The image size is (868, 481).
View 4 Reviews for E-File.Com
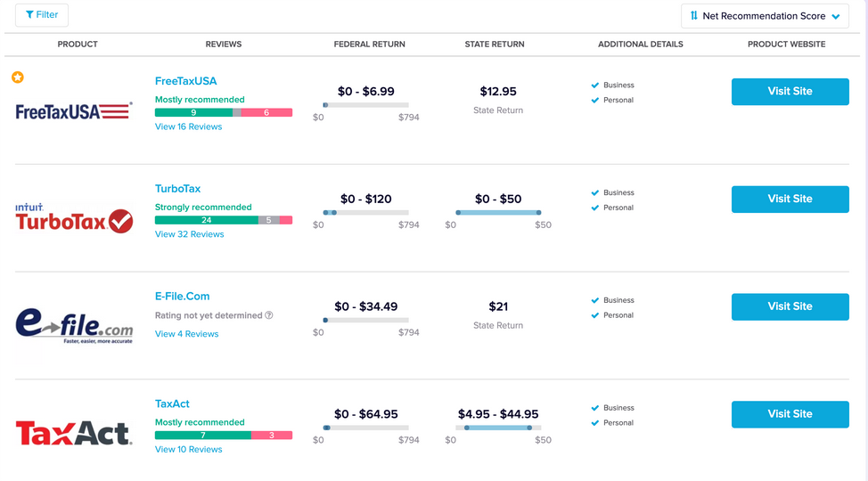[186, 334]
